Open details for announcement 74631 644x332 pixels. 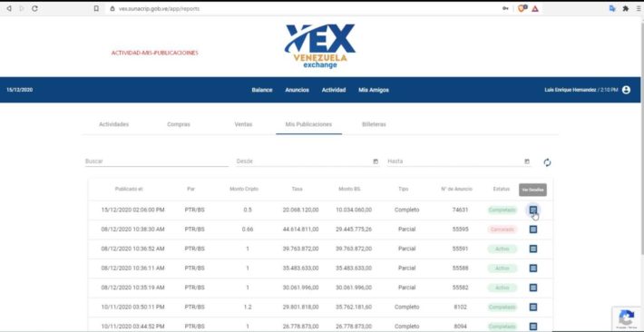pyautogui.click(x=532, y=210)
